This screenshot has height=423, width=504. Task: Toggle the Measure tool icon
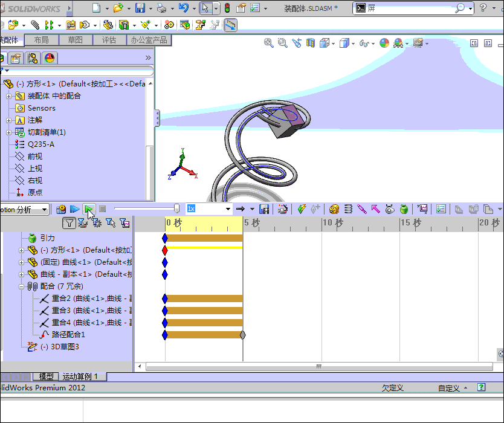pos(230,25)
